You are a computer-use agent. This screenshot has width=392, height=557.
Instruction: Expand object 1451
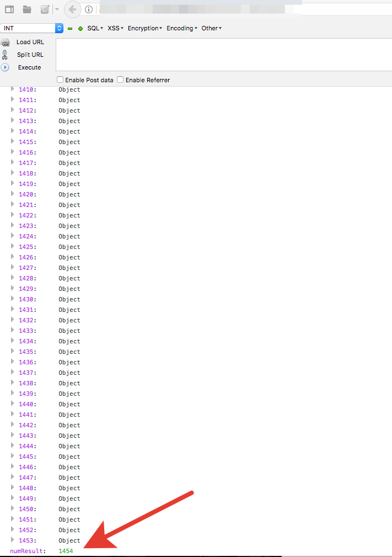click(x=13, y=519)
